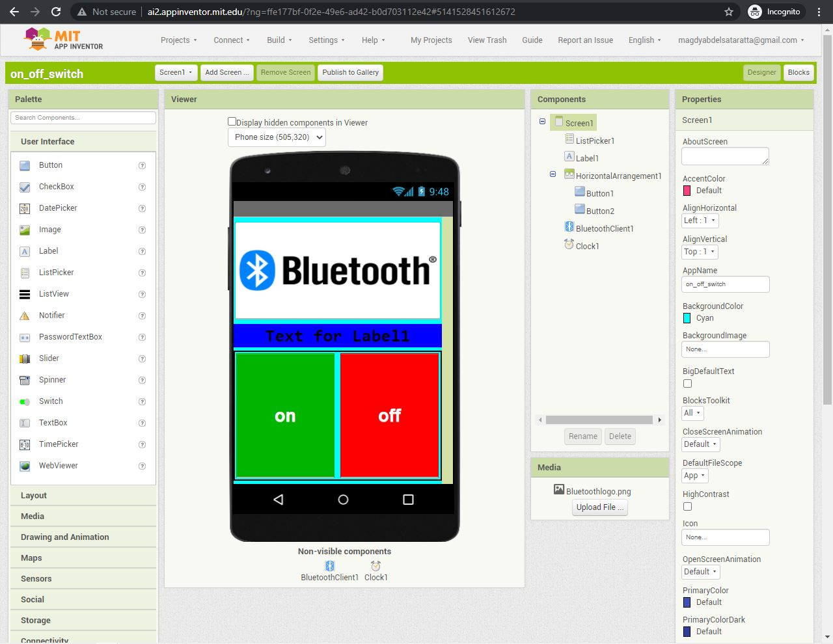Go back to the previous browser page
Screen dimensions: 833x644
(x=14, y=12)
